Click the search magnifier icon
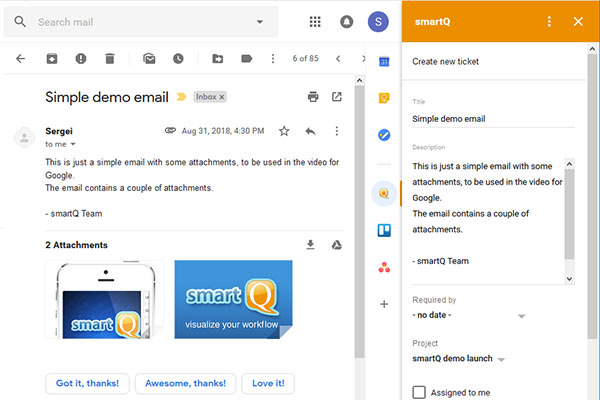Screen dimensions: 600x400 point(20,22)
